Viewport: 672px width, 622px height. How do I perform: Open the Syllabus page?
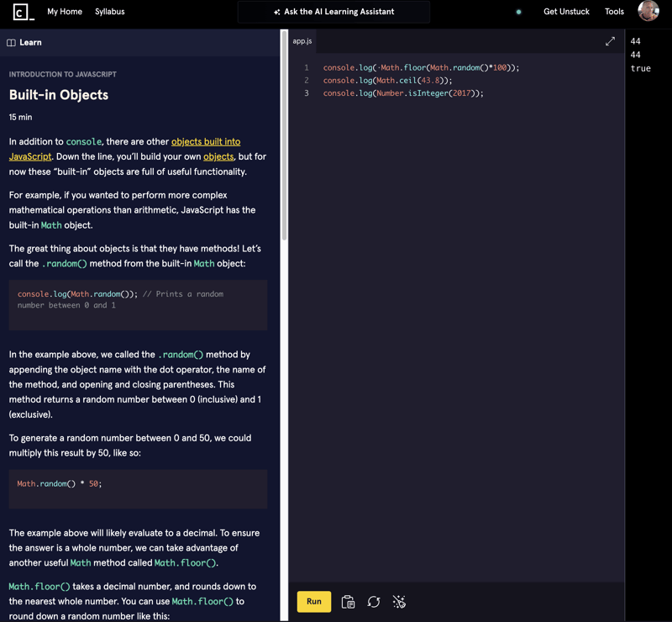click(109, 12)
